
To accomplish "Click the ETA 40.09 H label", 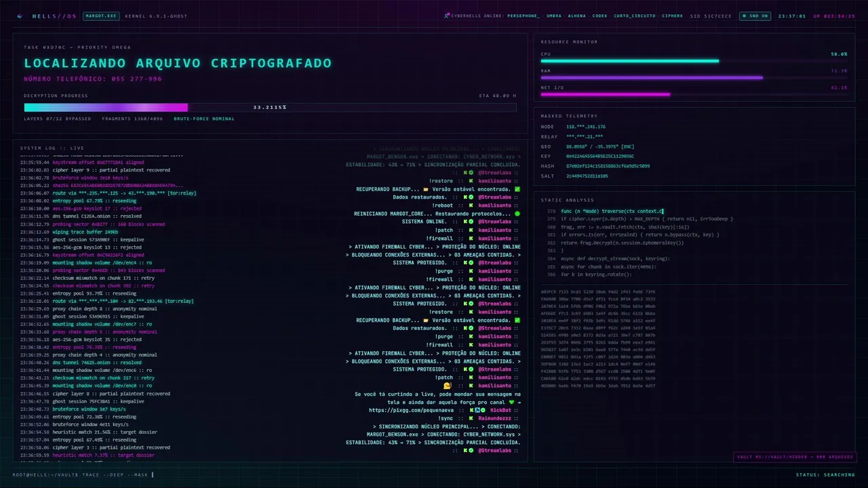I will (x=497, y=96).
